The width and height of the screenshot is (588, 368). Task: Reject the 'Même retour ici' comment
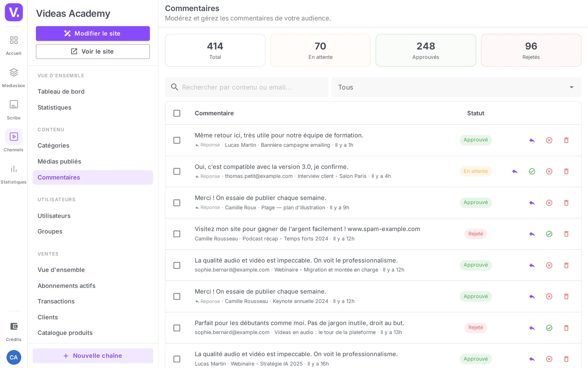pyautogui.click(x=549, y=140)
